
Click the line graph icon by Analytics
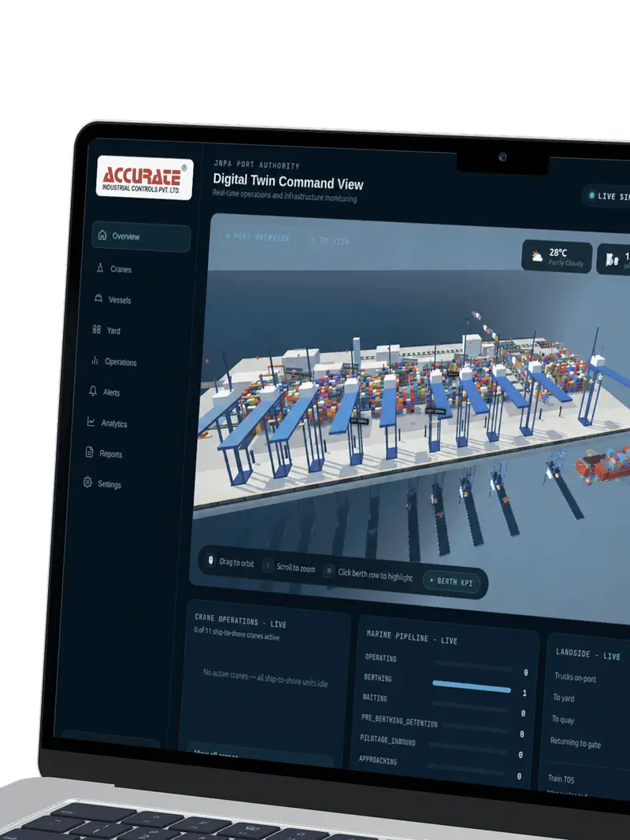pos(91,422)
